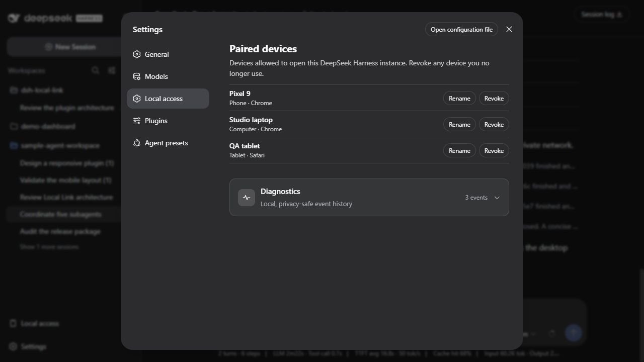Select the Local access settings section

pyautogui.click(x=168, y=99)
